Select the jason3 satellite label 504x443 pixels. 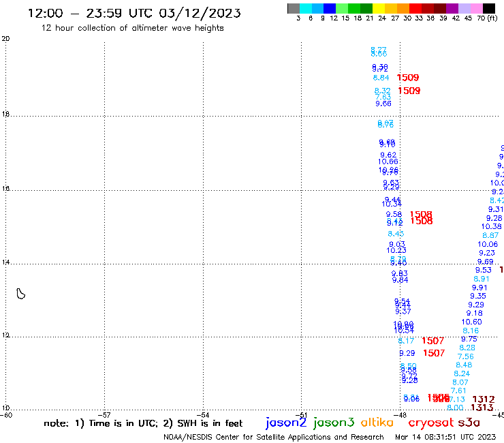point(334,423)
